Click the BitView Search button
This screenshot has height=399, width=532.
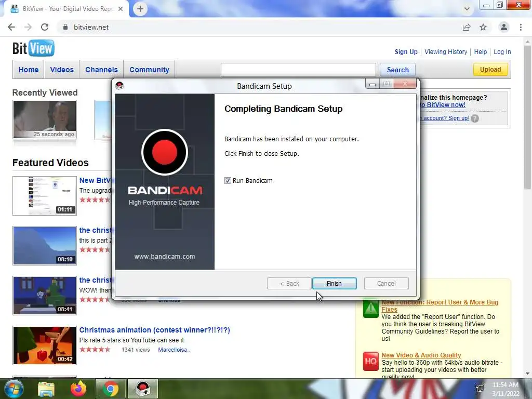tap(397, 70)
